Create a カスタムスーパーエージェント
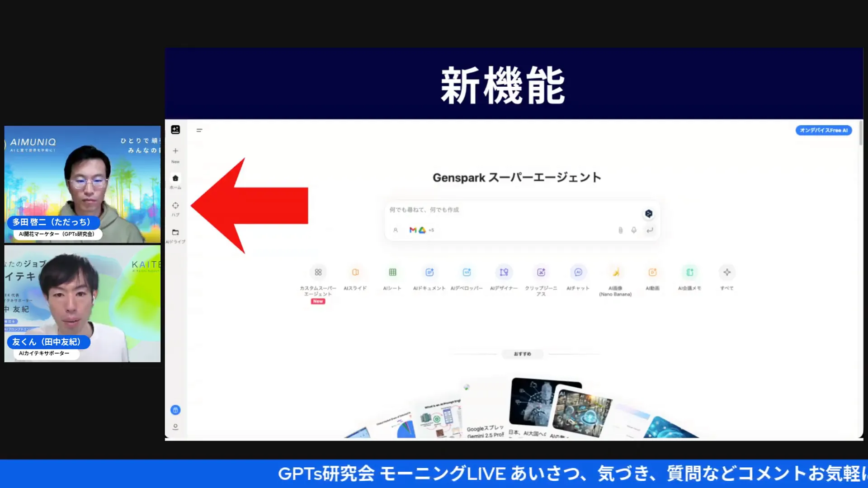 tap(318, 277)
